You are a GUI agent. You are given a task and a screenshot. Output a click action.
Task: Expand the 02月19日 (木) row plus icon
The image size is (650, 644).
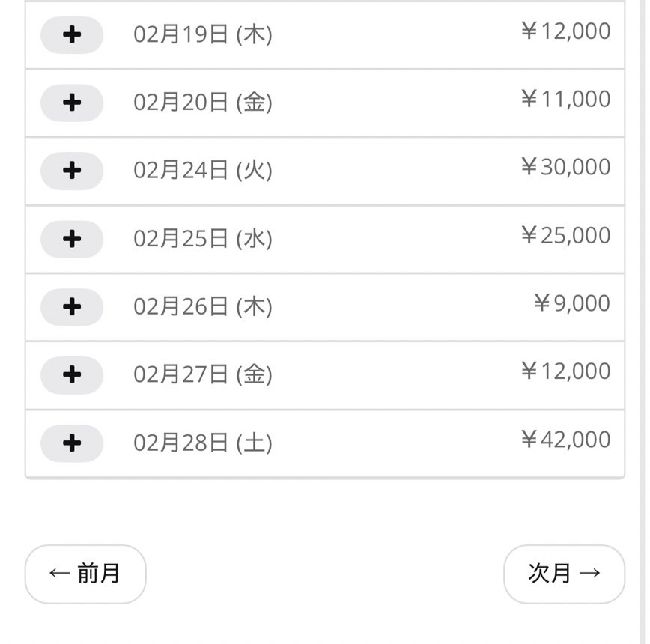(72, 35)
